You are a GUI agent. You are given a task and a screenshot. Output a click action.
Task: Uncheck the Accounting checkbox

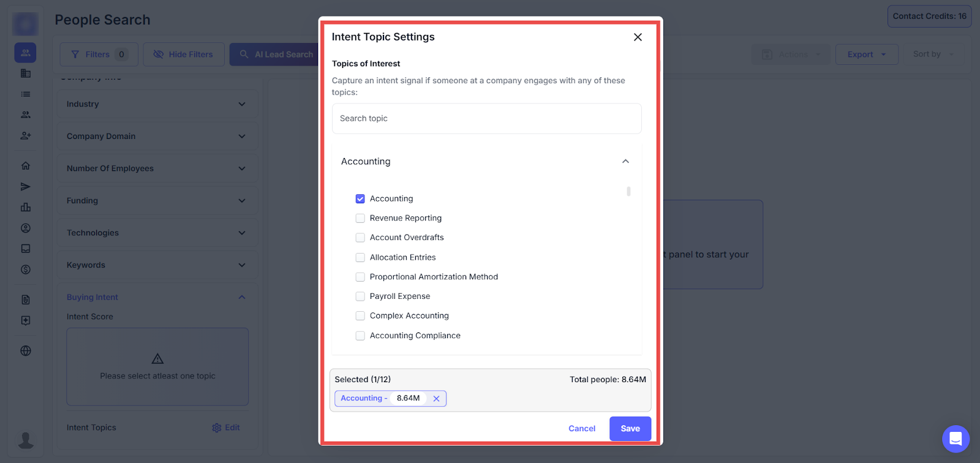pos(360,199)
